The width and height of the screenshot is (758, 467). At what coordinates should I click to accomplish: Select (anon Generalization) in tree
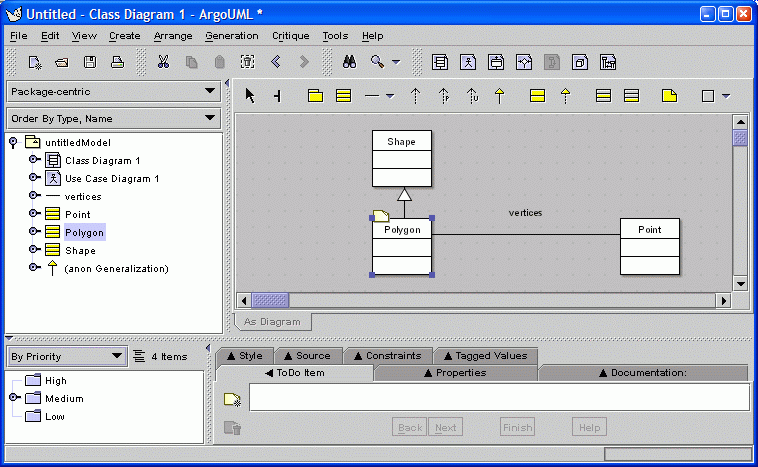(116, 268)
